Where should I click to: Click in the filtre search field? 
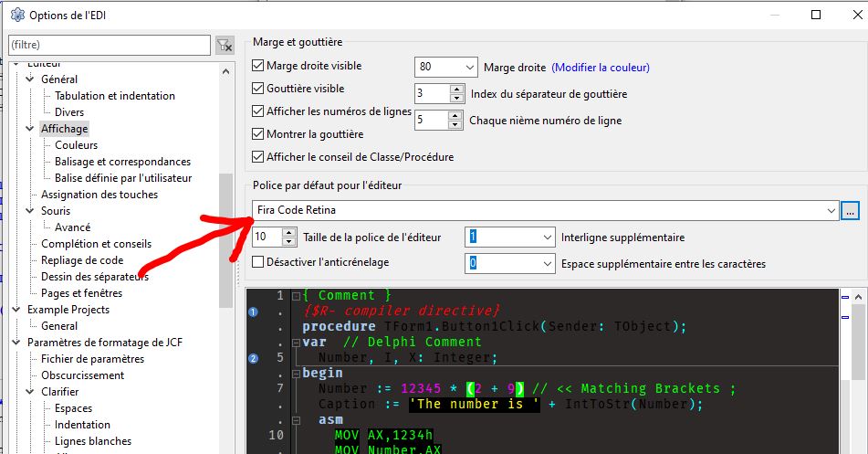(108, 45)
